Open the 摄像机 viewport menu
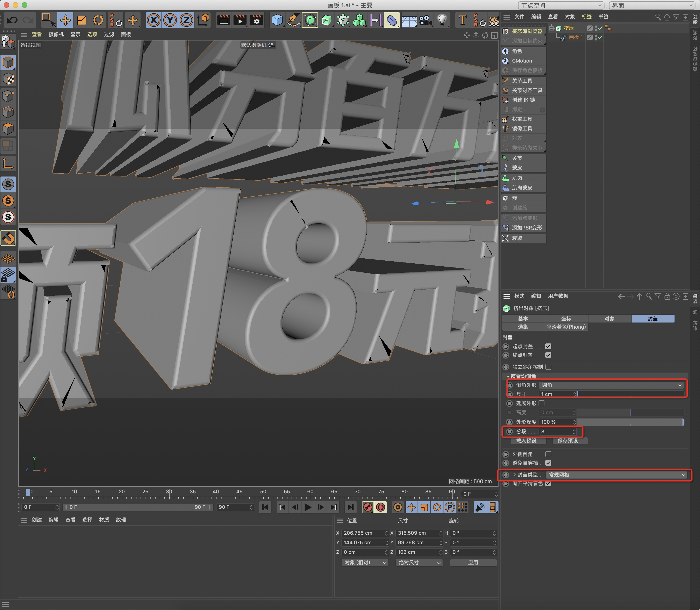The image size is (700, 610). 56,34
